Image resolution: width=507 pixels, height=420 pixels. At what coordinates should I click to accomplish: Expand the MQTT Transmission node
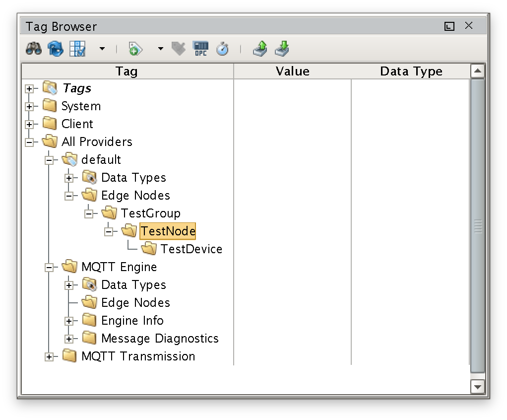(49, 356)
